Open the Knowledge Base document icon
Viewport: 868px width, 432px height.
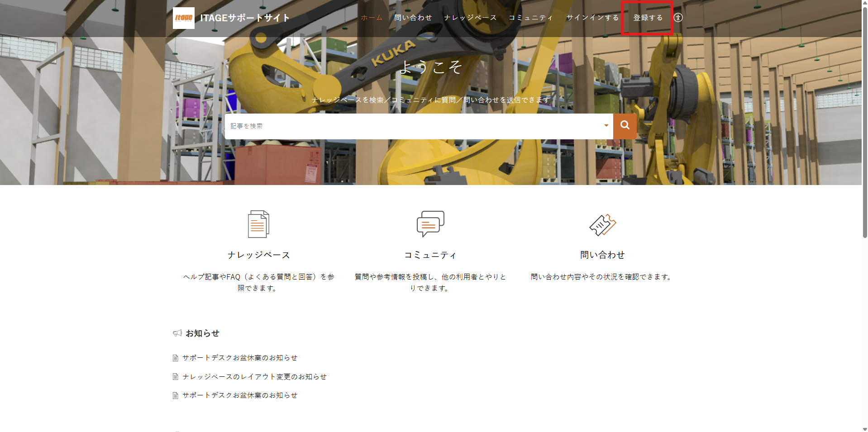pyautogui.click(x=258, y=224)
